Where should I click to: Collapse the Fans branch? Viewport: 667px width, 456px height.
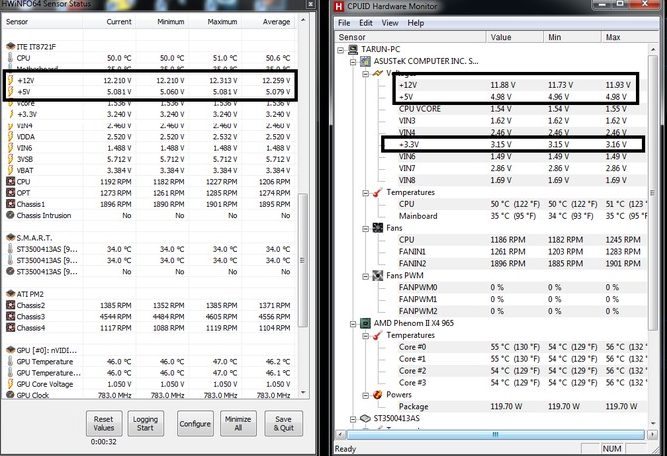tap(365, 228)
